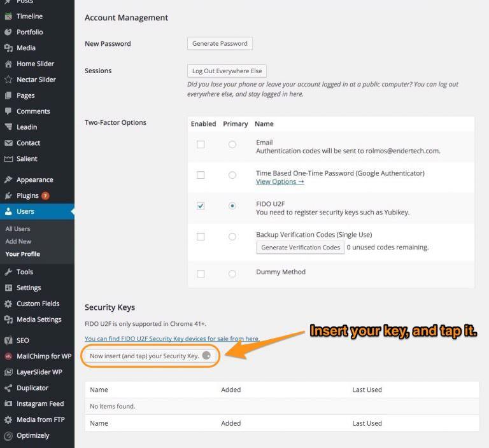
Task: Select All Users submenu item
Action: 18,228
